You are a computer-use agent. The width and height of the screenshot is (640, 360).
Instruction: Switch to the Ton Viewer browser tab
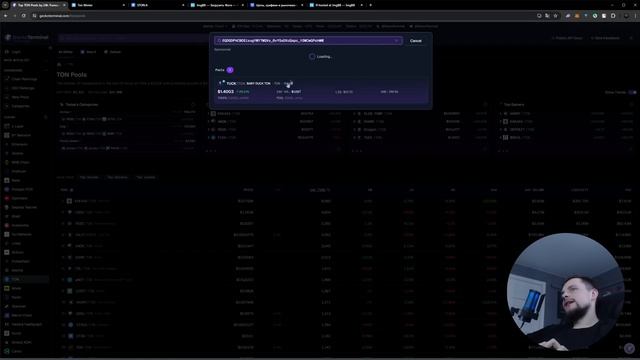98,5
